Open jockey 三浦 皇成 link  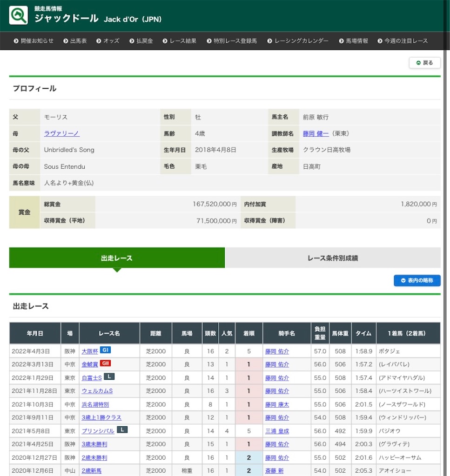pos(277,431)
